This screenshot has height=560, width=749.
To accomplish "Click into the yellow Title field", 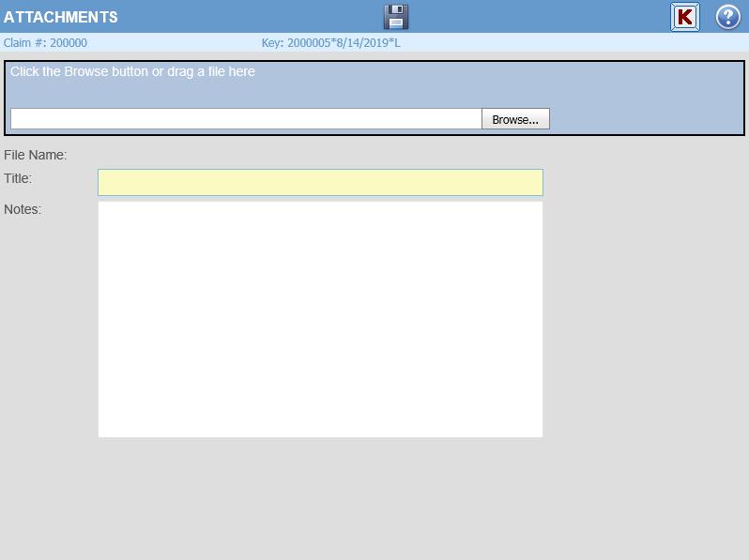I will point(320,182).
